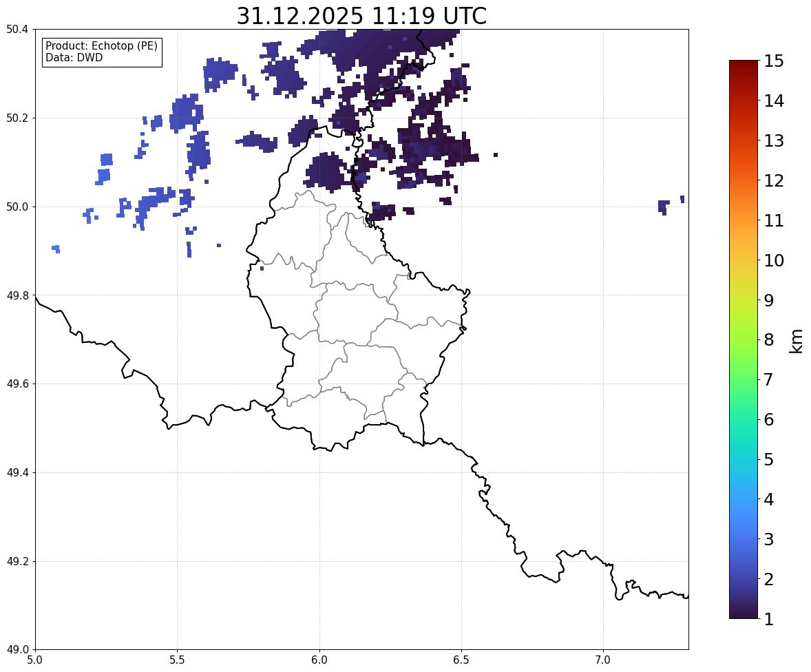Click the colorbar at the 3 km blue level
The width and height of the screenshot is (811, 672).
744,539
